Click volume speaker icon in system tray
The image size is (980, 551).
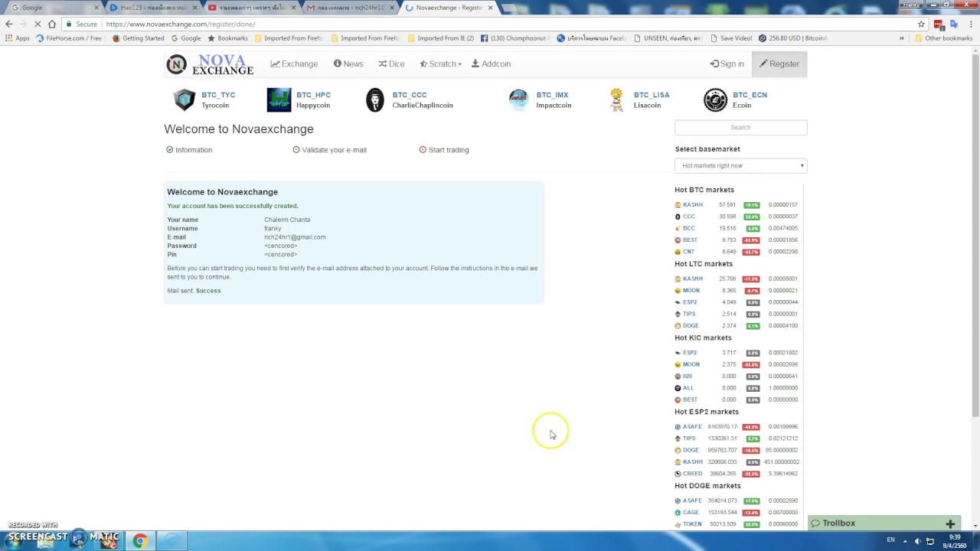tap(917, 541)
